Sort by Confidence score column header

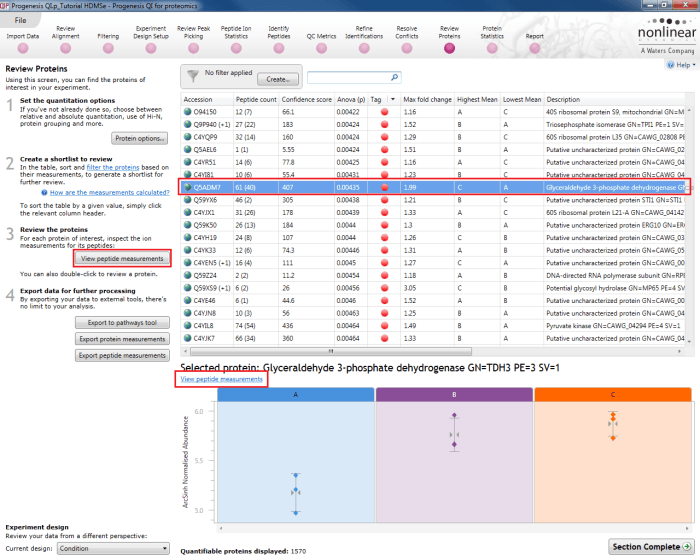[307, 100]
